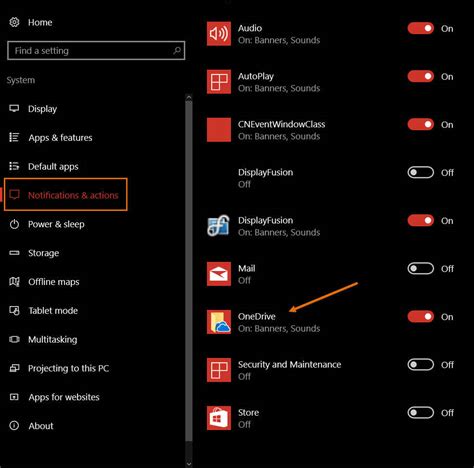Click the OneDrive cloud folder icon
The width and height of the screenshot is (474, 468).
click(219, 322)
